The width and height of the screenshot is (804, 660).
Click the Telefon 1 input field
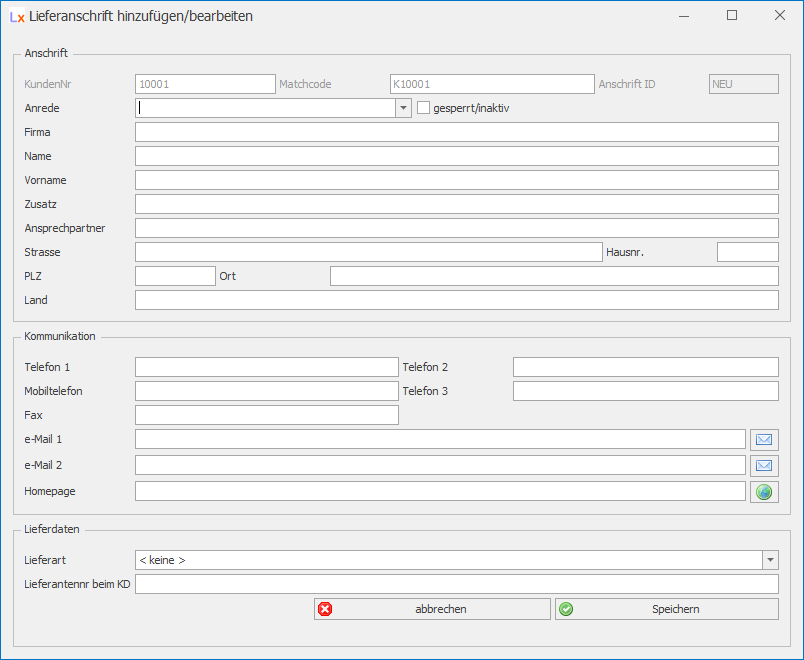tap(266, 367)
